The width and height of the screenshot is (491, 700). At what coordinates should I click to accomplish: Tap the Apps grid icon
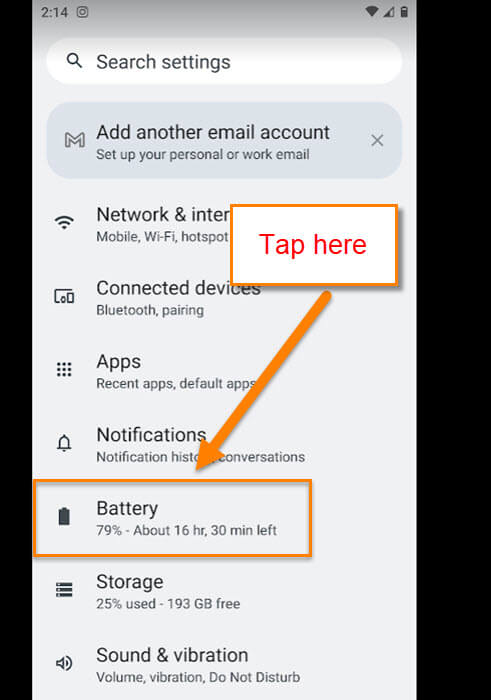[64, 370]
